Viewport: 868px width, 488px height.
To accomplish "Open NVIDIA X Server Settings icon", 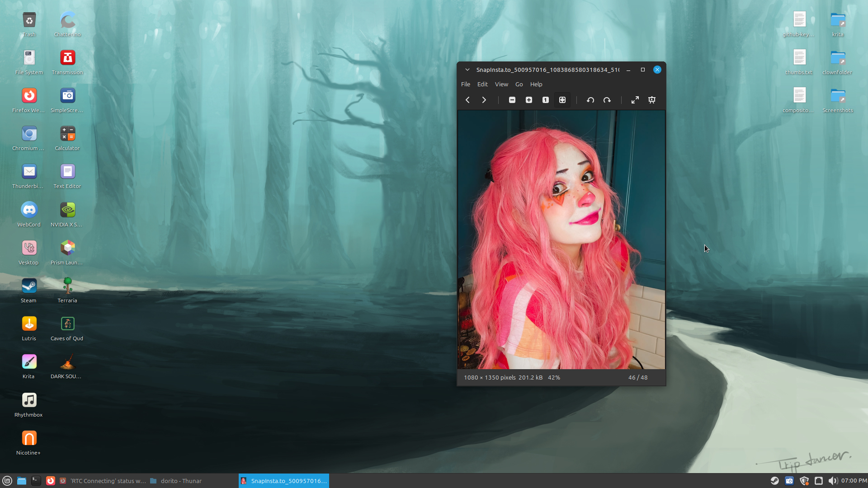I will (67, 215).
